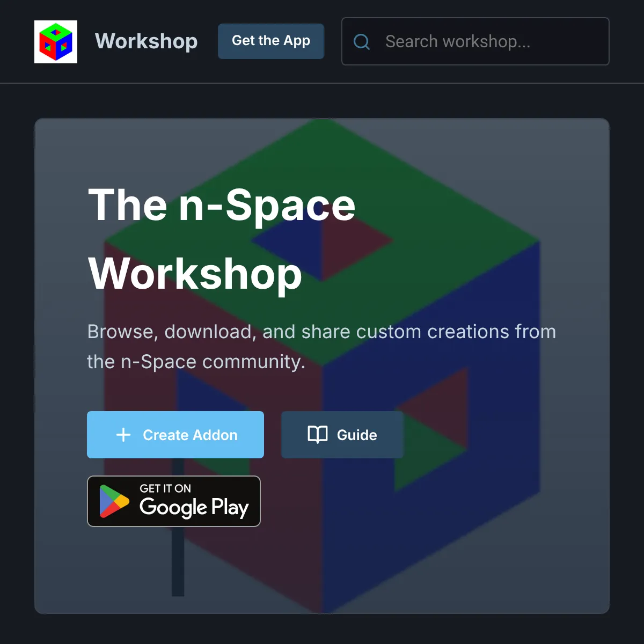Open the Workshop home title link
The image size is (644, 644).
click(146, 41)
